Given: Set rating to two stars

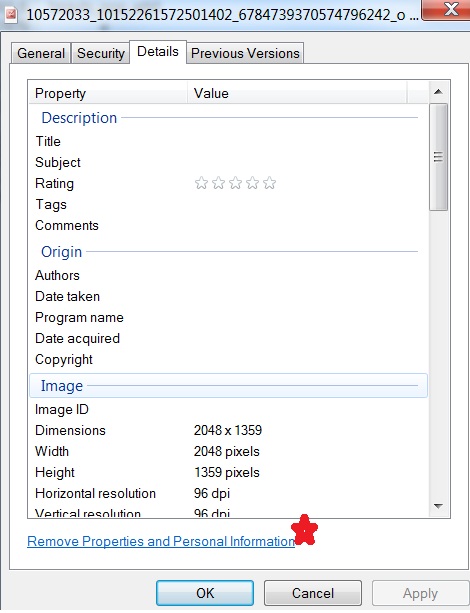Looking at the screenshot, I should (x=218, y=183).
